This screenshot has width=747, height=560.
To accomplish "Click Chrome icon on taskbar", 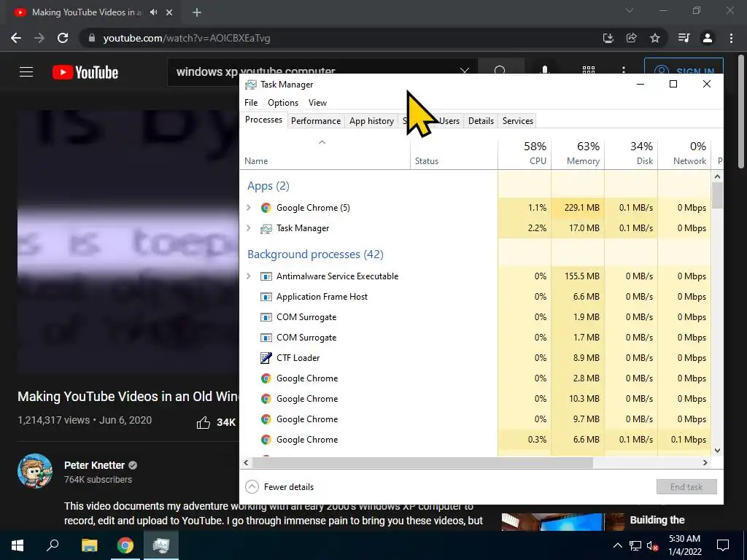I will pos(125,545).
